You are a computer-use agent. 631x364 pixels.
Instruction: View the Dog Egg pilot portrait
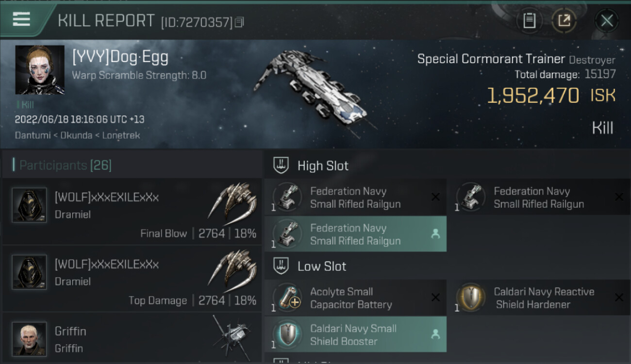[x=40, y=70]
